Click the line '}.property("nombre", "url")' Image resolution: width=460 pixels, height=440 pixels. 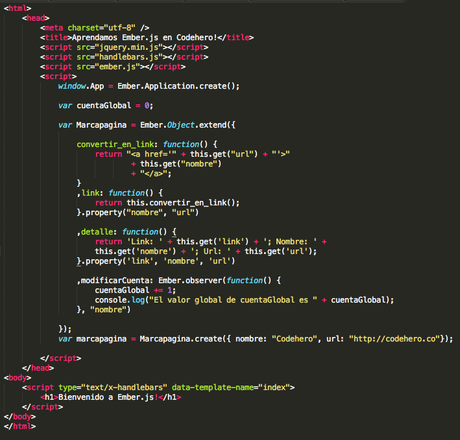(138, 212)
